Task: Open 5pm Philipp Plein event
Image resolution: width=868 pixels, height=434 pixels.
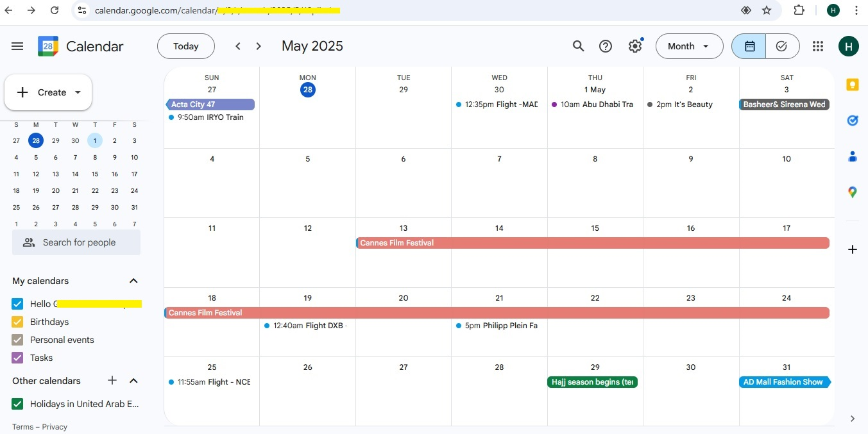Action: click(498, 326)
